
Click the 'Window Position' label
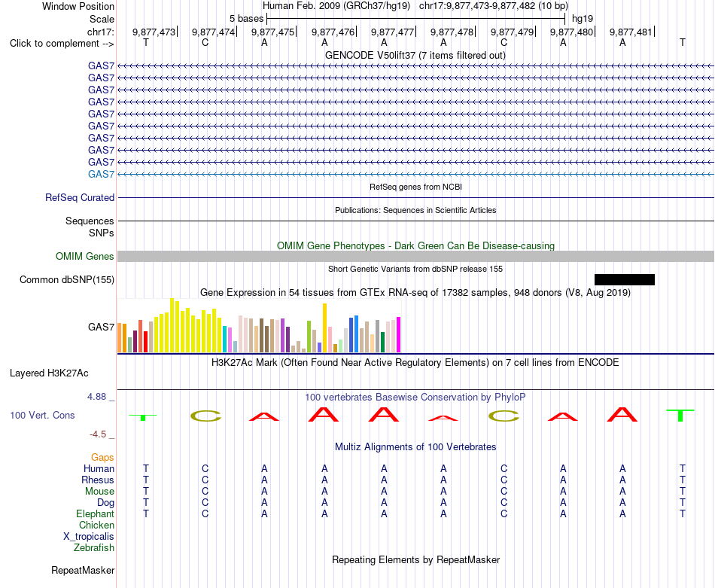tap(78, 6)
